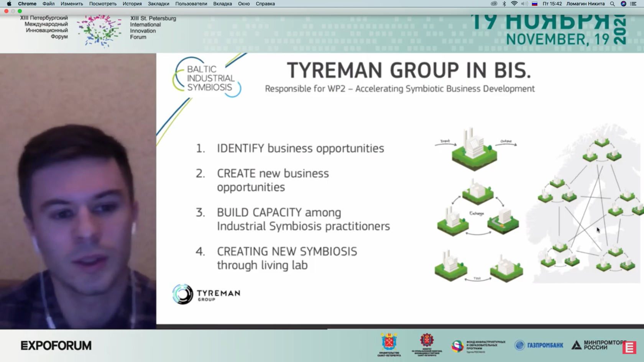
Task: Open the Справка menu
Action: (265, 3)
